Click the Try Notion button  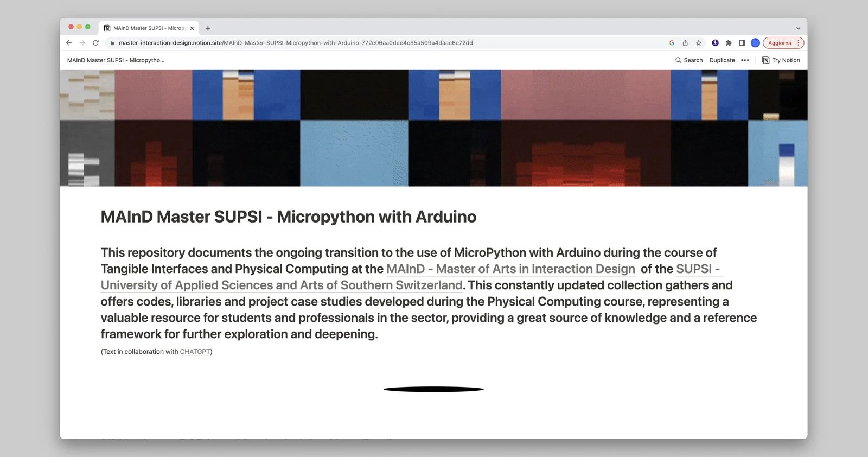pos(781,60)
